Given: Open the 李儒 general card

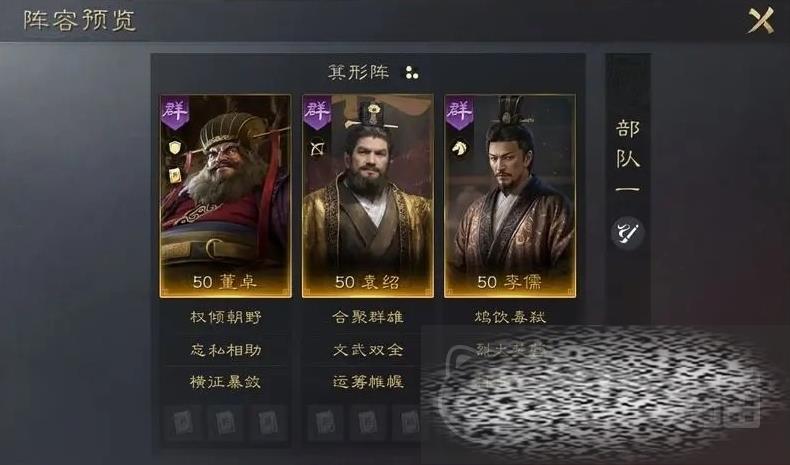Looking at the screenshot, I should point(510,196).
